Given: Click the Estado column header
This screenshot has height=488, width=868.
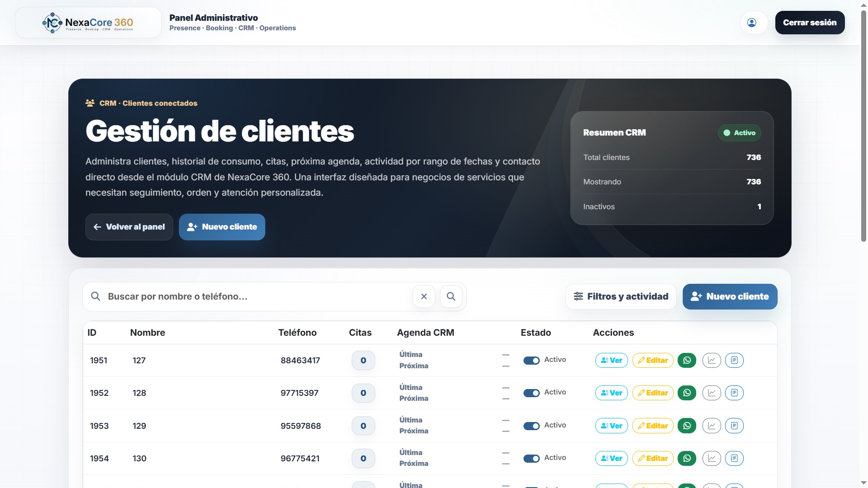Looking at the screenshot, I should click(536, 333).
